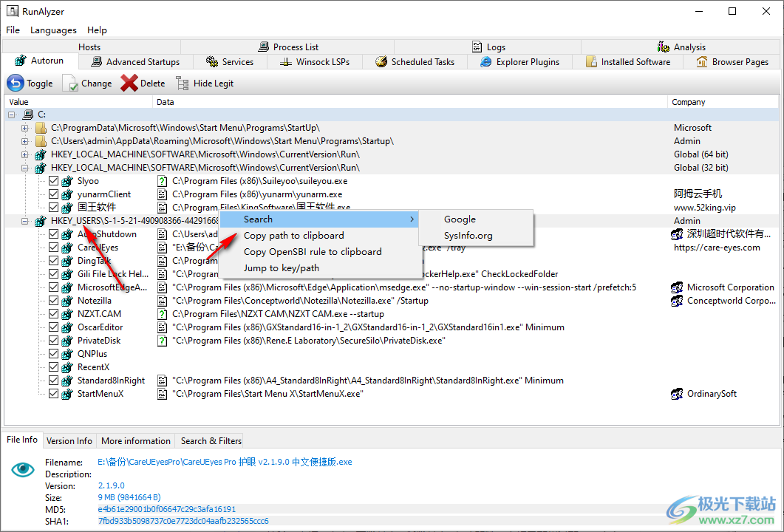Open the Explorer Plugins tab
The height and width of the screenshot is (532, 784).
click(x=520, y=62)
